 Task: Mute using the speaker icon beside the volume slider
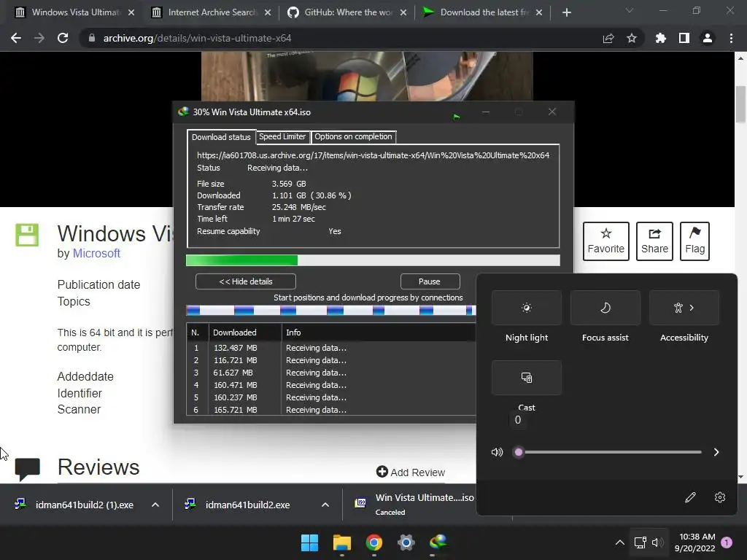click(x=497, y=452)
